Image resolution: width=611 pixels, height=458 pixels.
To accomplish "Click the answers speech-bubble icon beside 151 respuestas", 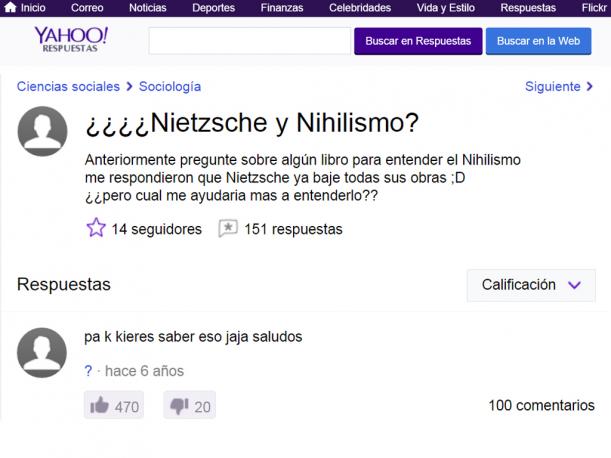I will [x=228, y=228].
